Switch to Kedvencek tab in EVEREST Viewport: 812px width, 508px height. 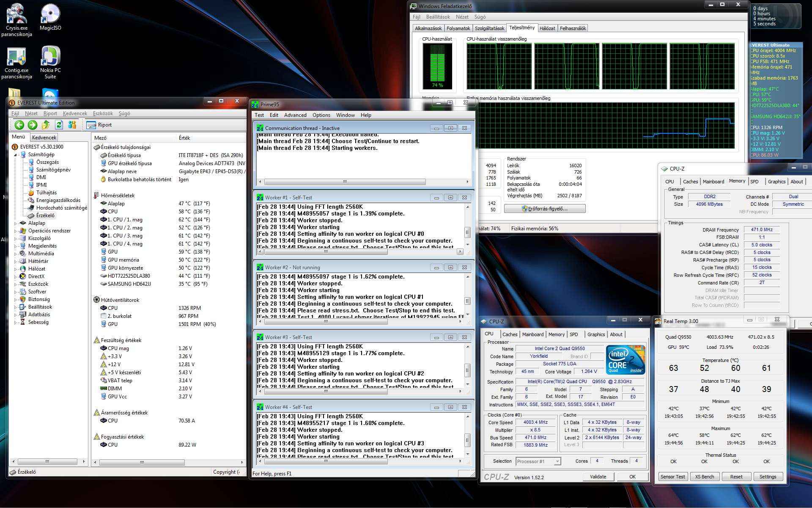[44, 138]
